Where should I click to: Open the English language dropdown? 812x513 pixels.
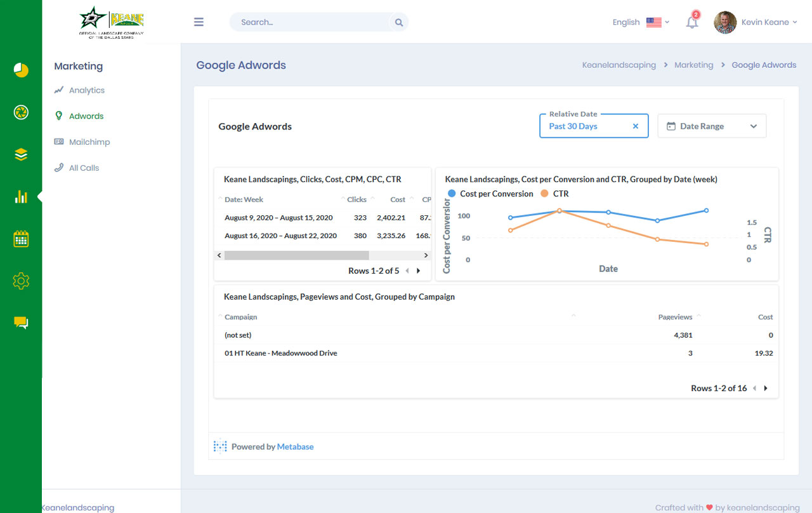pyautogui.click(x=641, y=22)
